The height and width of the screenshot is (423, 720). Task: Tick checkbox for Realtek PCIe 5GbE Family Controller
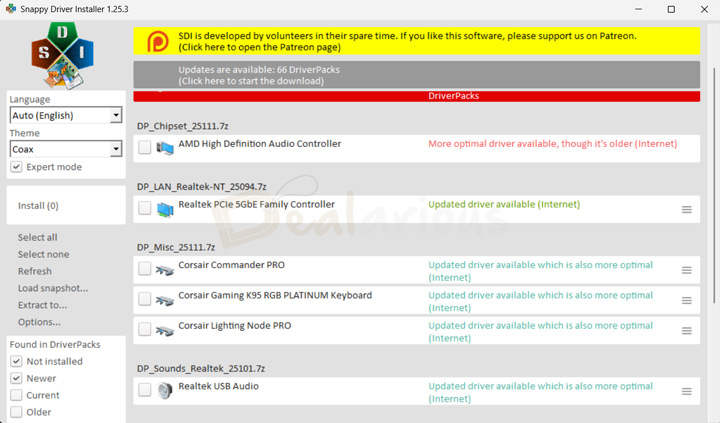click(145, 208)
